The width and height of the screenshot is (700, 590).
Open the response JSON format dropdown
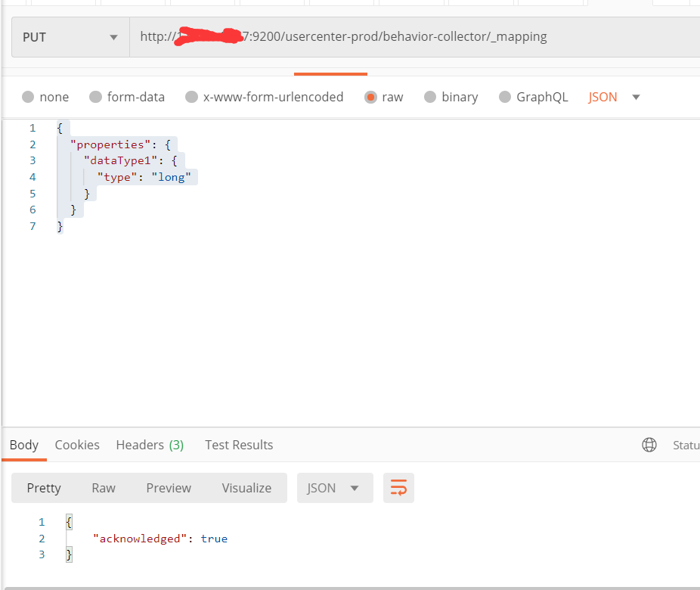tap(335, 488)
